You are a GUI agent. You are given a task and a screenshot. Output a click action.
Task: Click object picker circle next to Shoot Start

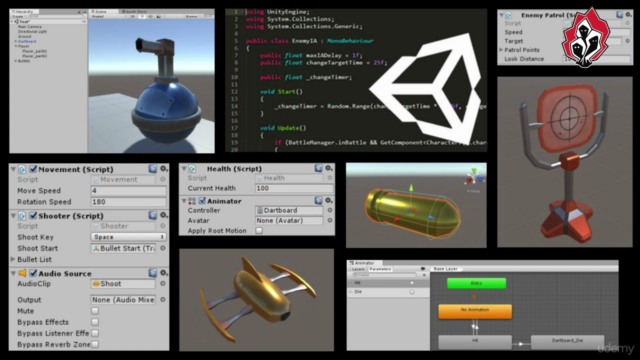pos(162,248)
